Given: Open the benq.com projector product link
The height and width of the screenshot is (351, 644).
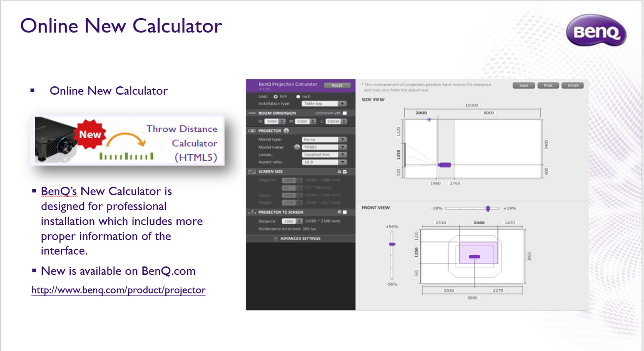Looking at the screenshot, I should [x=118, y=290].
